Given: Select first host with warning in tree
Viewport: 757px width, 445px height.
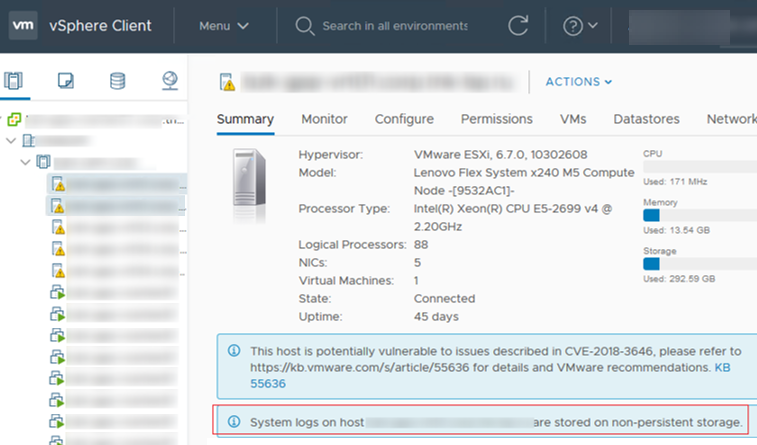Looking at the screenshot, I should click(x=117, y=184).
